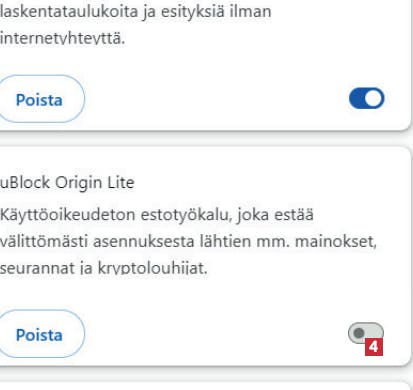This screenshot has width=413, height=390.
Task: Remove uBlock Origin Lite with its Poista button
Action: click(x=40, y=334)
